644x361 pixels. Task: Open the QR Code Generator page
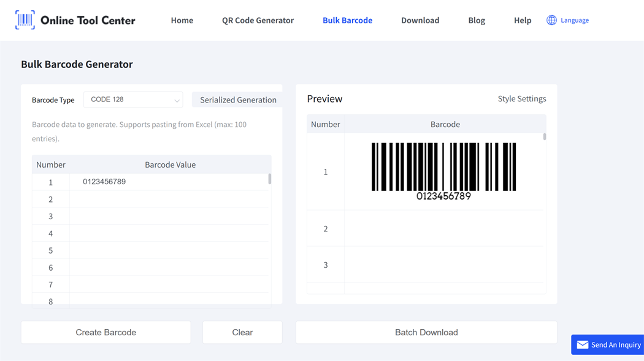(x=258, y=20)
